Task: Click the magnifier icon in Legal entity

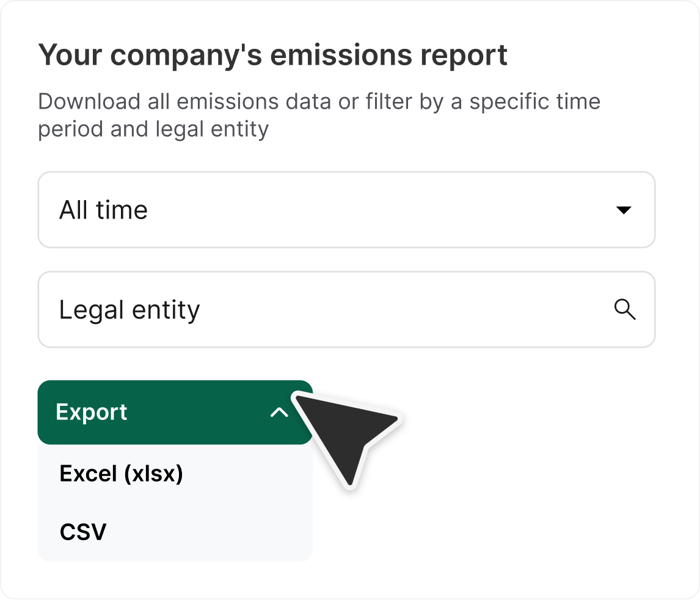Action: click(x=624, y=309)
